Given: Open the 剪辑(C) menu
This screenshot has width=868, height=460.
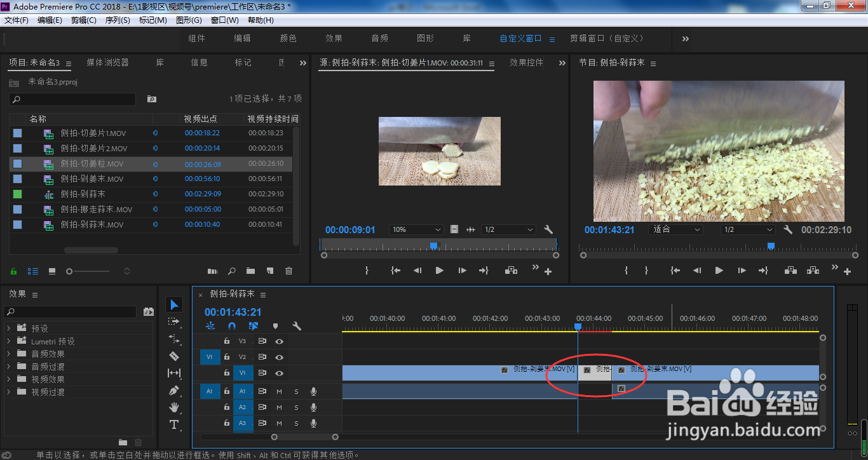Looking at the screenshot, I should pos(84,20).
